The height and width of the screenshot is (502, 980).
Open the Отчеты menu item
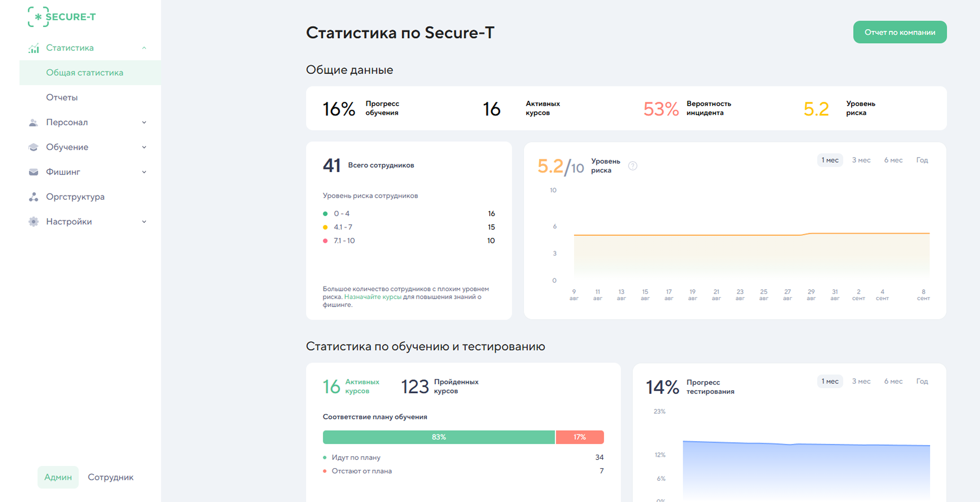click(x=62, y=97)
